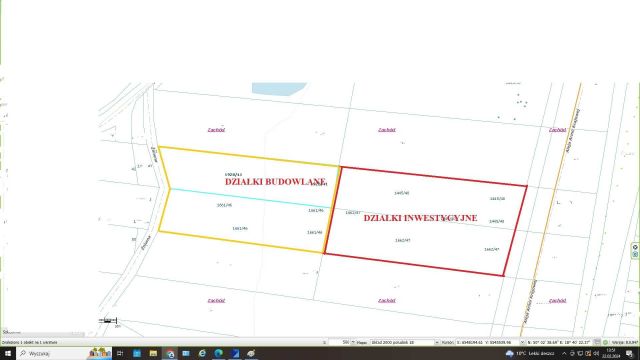Open the Windows Start menu

pyautogui.click(x=8, y=353)
